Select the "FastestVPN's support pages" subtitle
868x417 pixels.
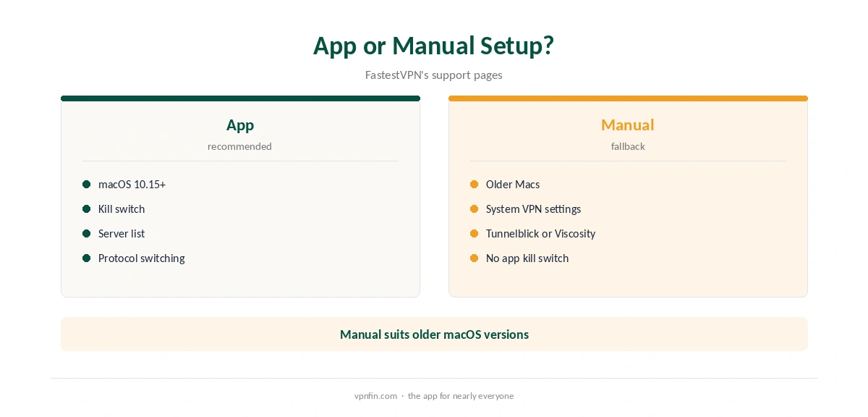click(x=434, y=75)
